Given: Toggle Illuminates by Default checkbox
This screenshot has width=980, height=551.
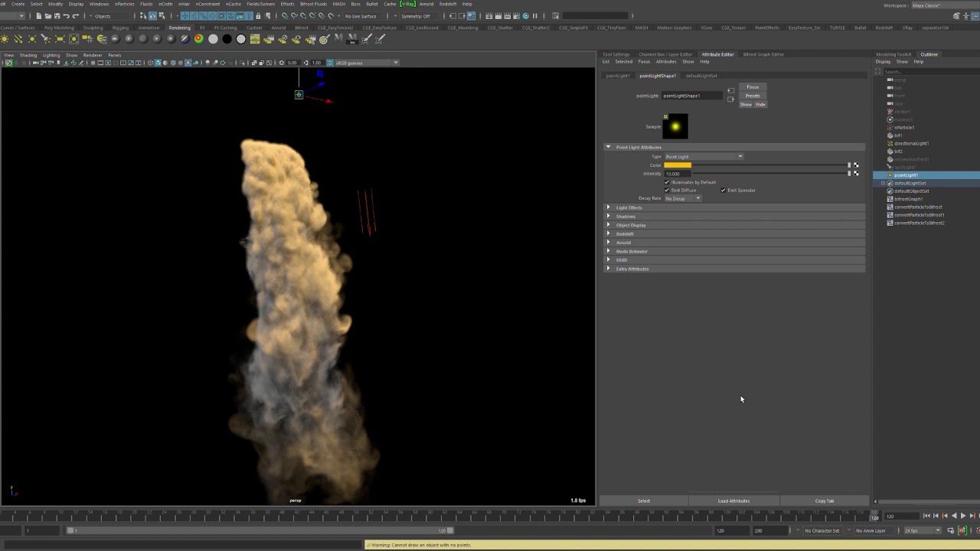Looking at the screenshot, I should pyautogui.click(x=667, y=182).
